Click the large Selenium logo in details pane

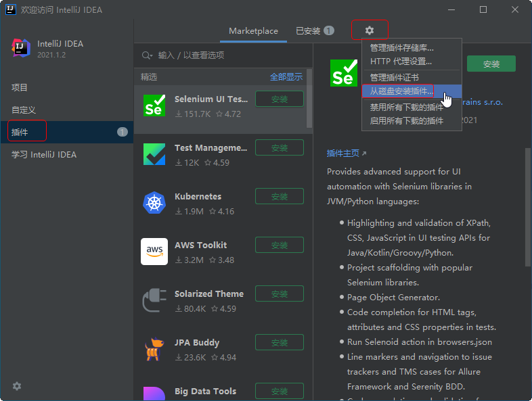[344, 73]
